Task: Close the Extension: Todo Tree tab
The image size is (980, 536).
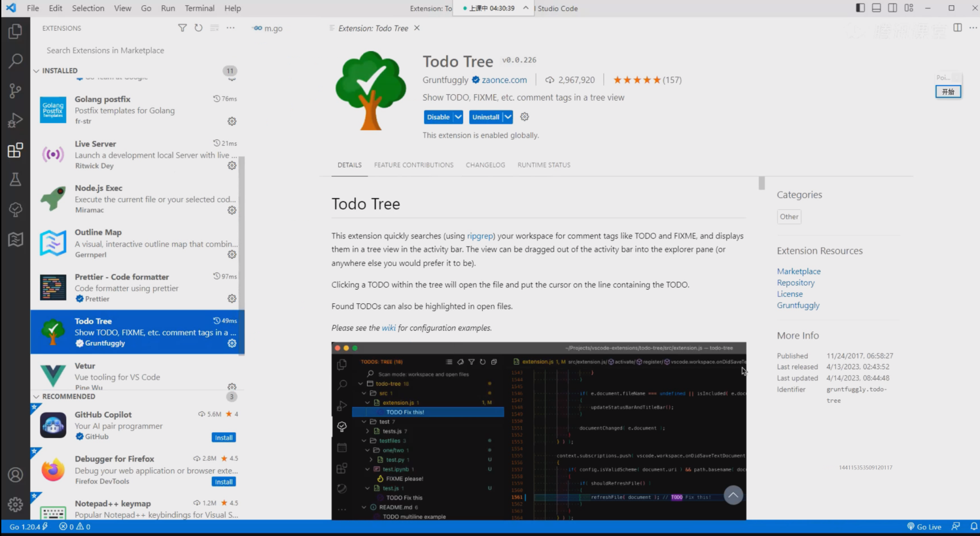Action: click(x=417, y=28)
